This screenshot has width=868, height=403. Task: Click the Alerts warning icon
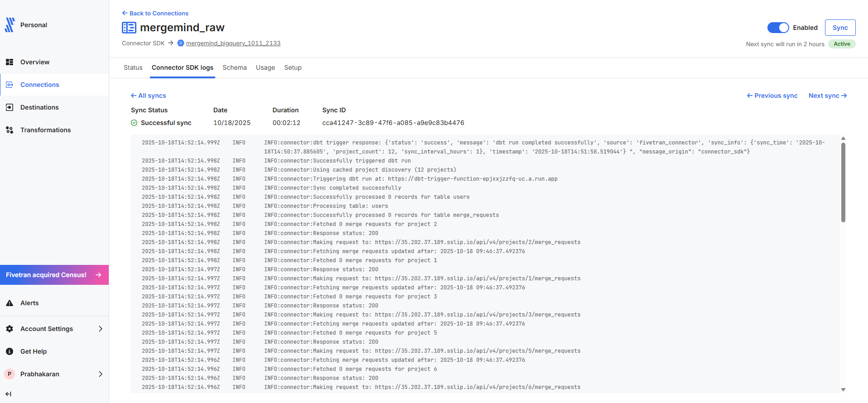[10, 303]
